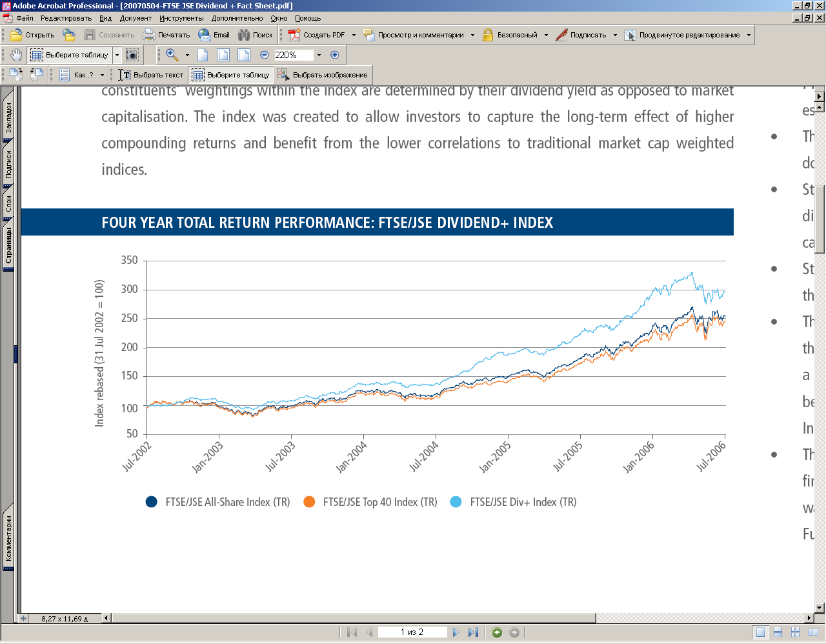Expand the Создать PDF dropdown arrow
The width and height of the screenshot is (826, 644).
click(354, 35)
